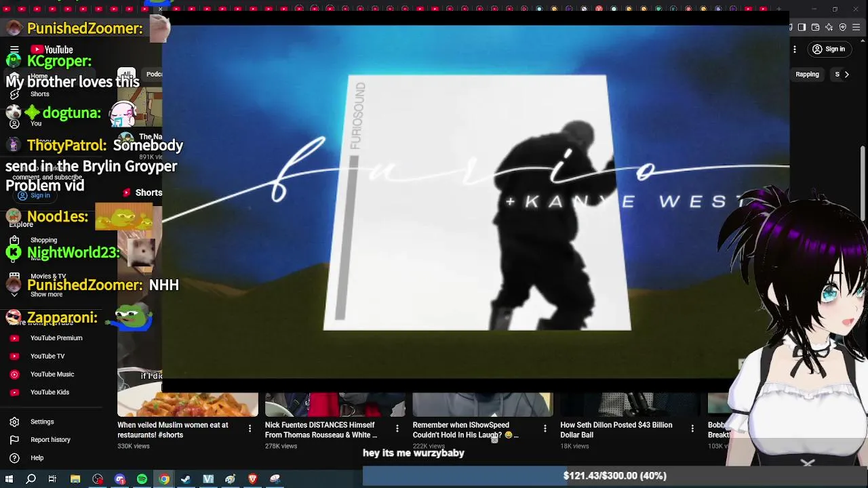
Task: Open Movies & TV in sidebar
Action: (47, 277)
